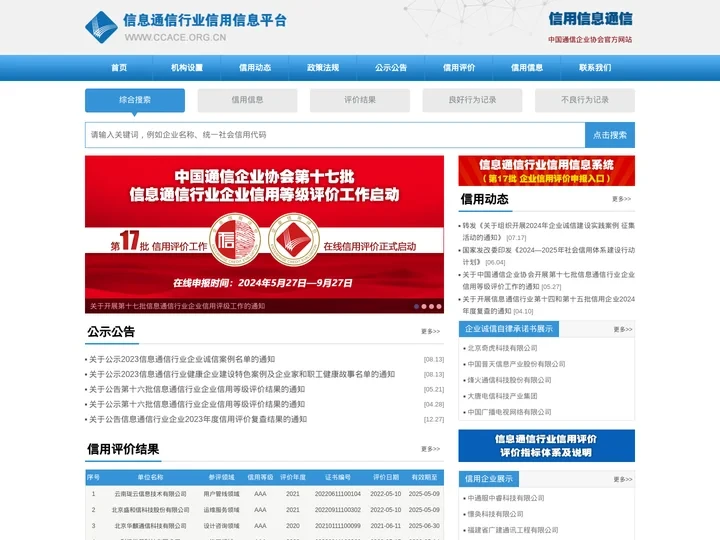Open the 首页 navigation item
Viewport: 720px width, 540px height.
pyautogui.click(x=119, y=68)
